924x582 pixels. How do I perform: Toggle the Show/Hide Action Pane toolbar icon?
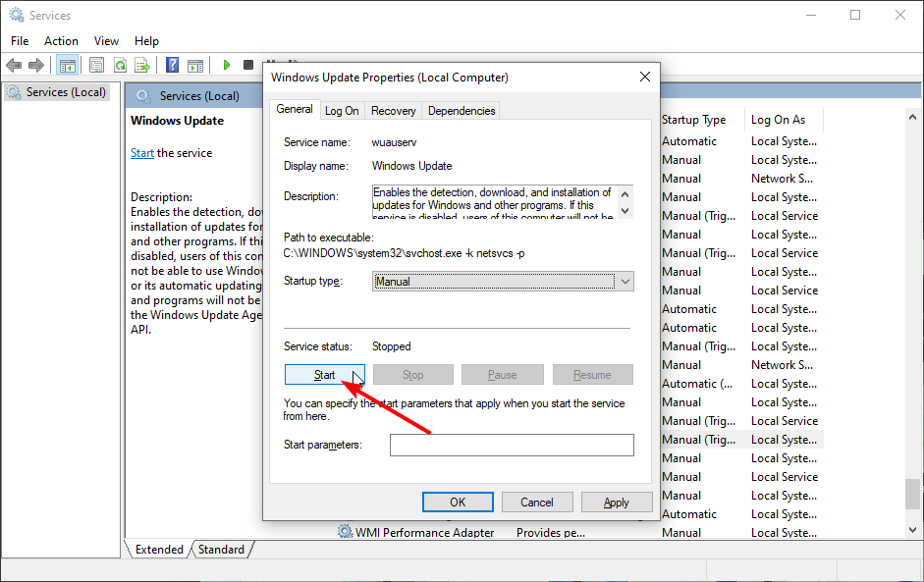(195, 65)
